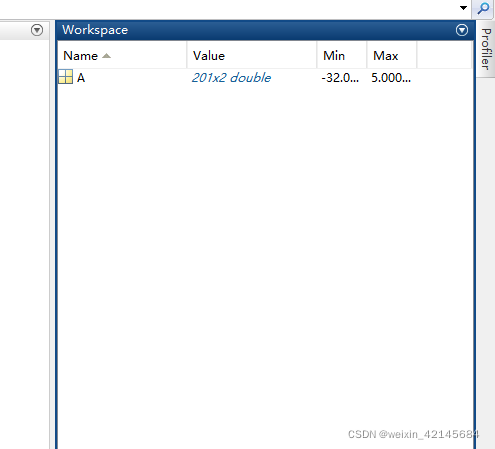Click the Min value "-32.0..."
The width and height of the screenshot is (495, 449).
tap(340, 78)
